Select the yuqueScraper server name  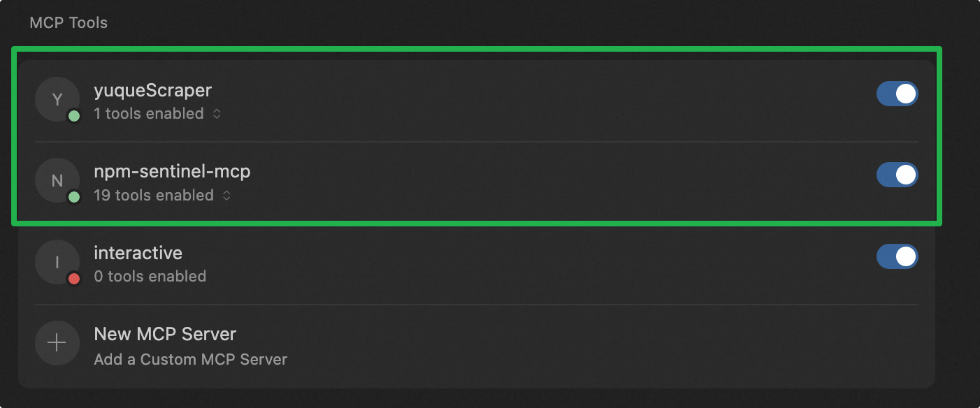pyautogui.click(x=152, y=90)
